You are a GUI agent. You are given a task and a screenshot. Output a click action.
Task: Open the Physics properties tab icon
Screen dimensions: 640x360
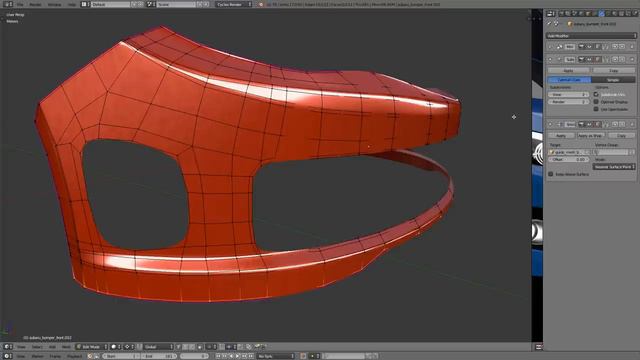[635, 13]
